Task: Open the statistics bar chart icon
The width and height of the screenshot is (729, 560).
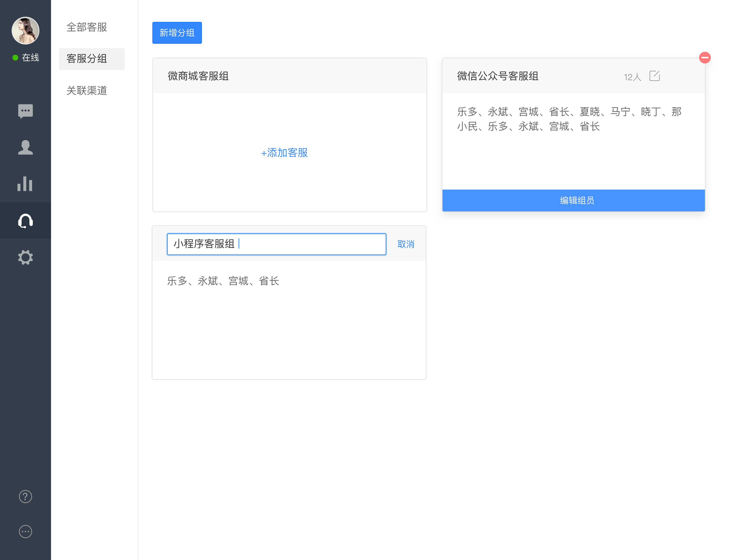Action: (25, 184)
